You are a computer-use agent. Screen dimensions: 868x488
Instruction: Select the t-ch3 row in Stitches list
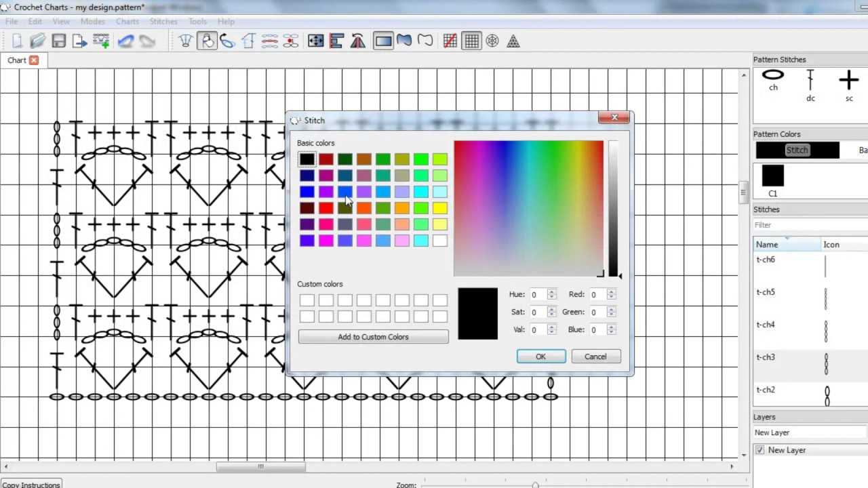810,367
